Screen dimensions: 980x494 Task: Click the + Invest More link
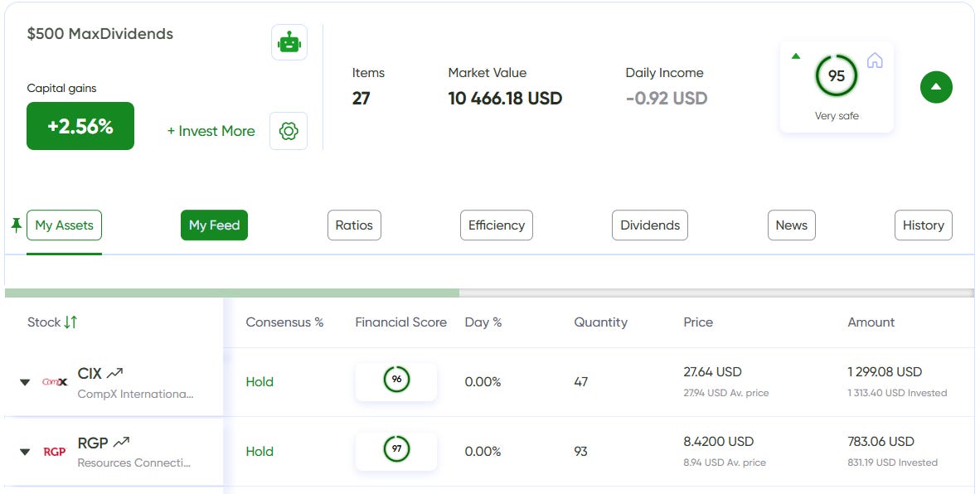click(211, 131)
